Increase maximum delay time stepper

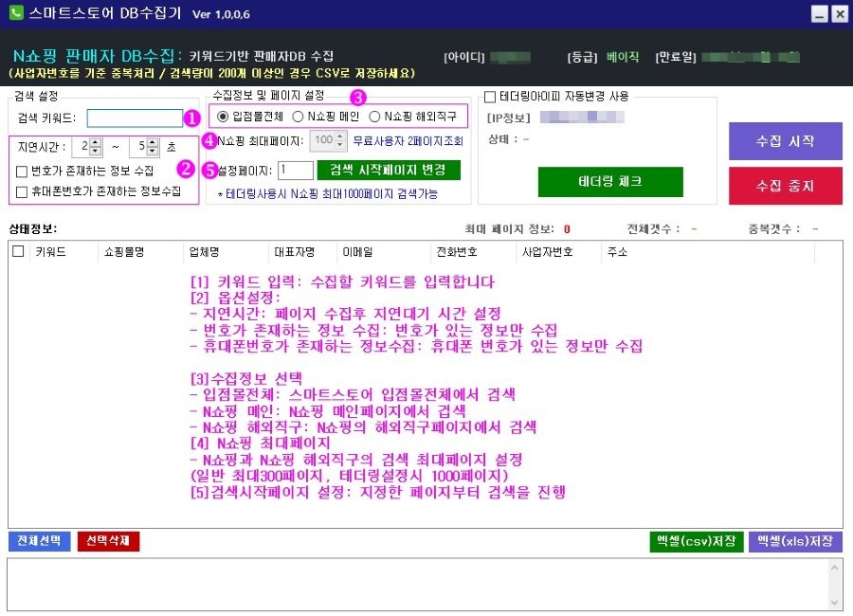(x=153, y=142)
